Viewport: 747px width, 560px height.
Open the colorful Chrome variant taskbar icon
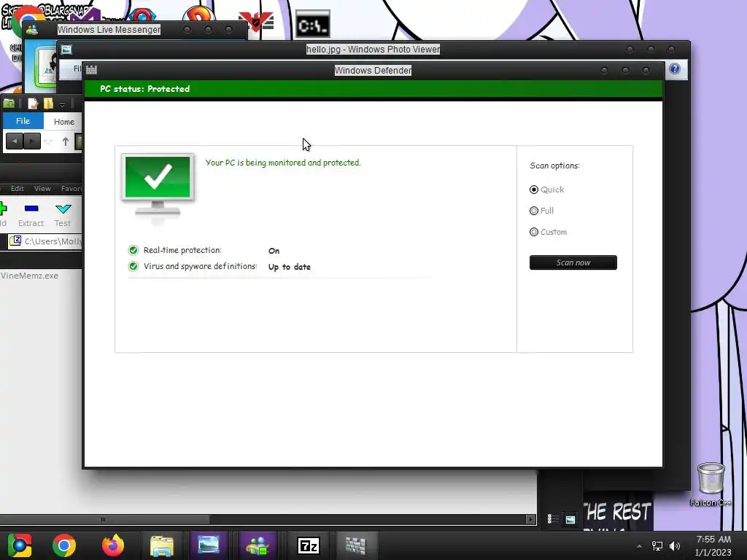[x=20, y=545]
